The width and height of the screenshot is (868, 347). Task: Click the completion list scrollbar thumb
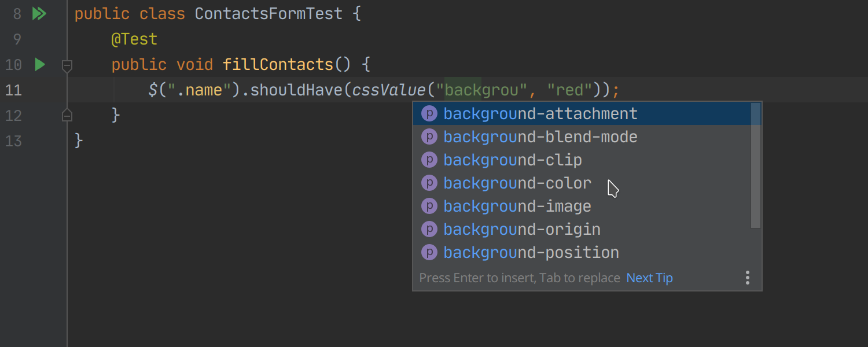coord(755,166)
